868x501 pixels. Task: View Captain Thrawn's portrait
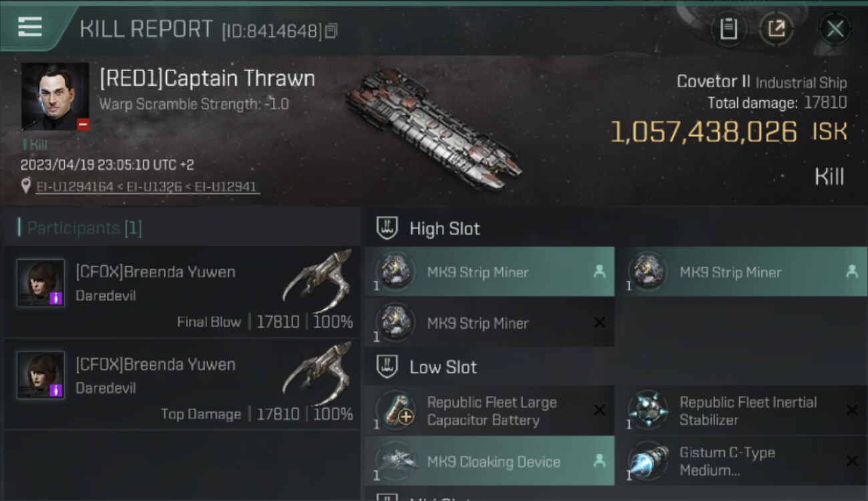(55, 96)
